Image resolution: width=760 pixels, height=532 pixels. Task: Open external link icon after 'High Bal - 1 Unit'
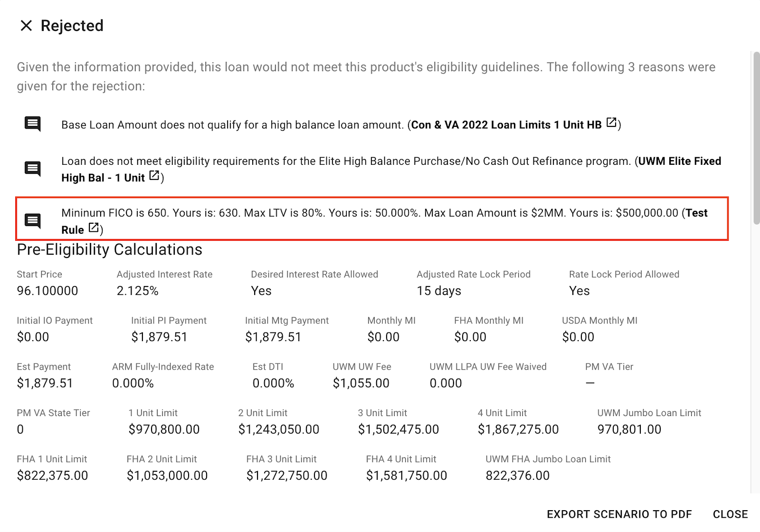coord(154,175)
